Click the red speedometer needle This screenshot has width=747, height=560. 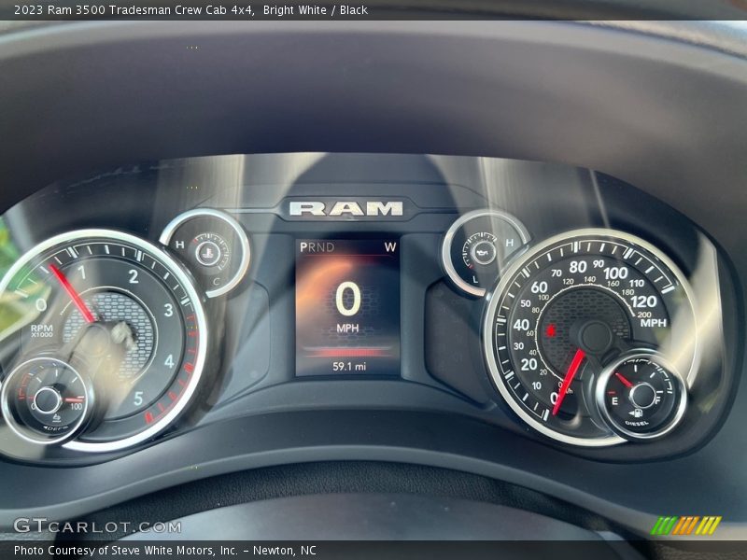tap(568, 382)
